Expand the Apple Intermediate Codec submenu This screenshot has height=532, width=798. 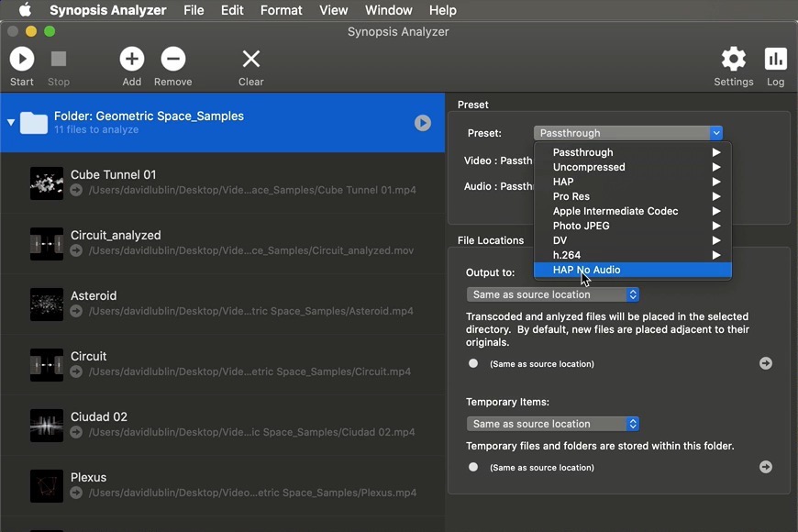(633, 211)
